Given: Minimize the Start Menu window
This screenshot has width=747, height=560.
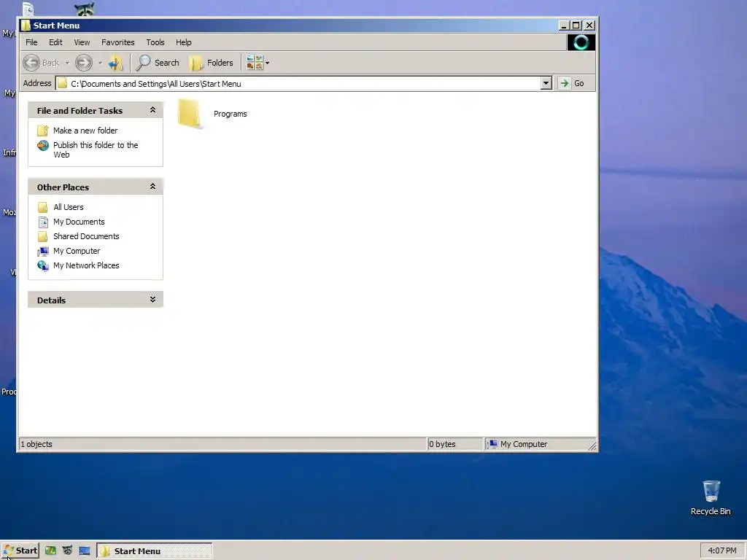Looking at the screenshot, I should [x=564, y=26].
